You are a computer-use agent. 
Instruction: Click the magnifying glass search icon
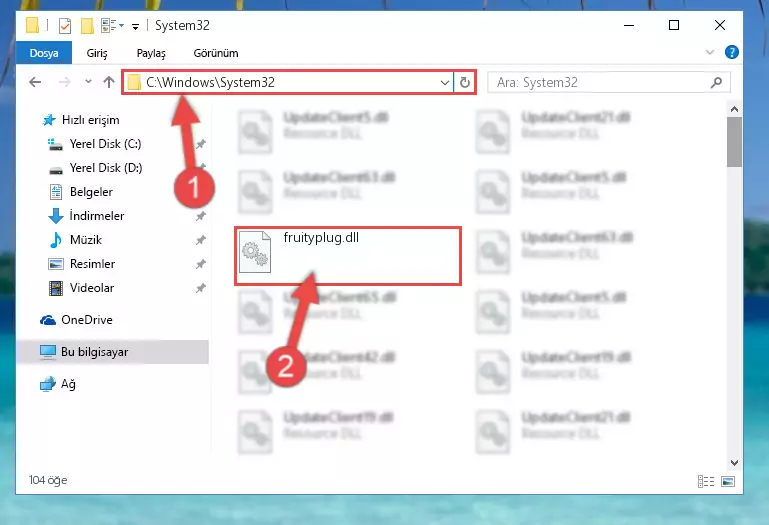716,82
